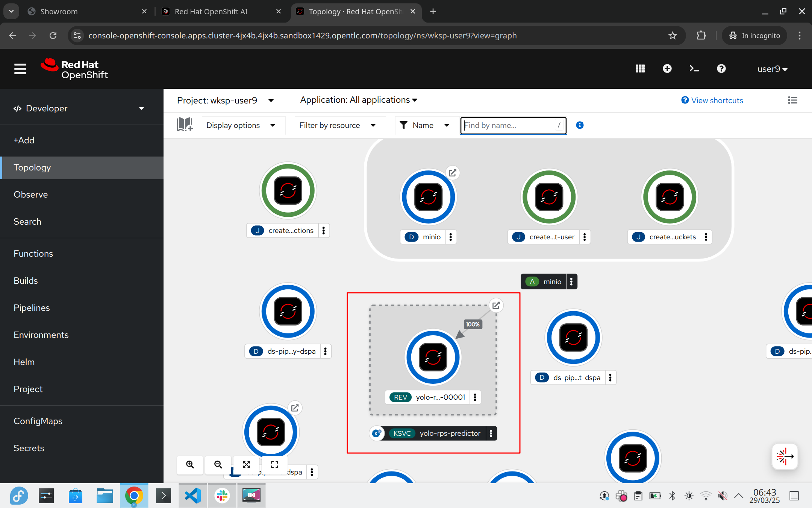Open kebab menu for create...t-user job
812x508 pixels.
585,237
